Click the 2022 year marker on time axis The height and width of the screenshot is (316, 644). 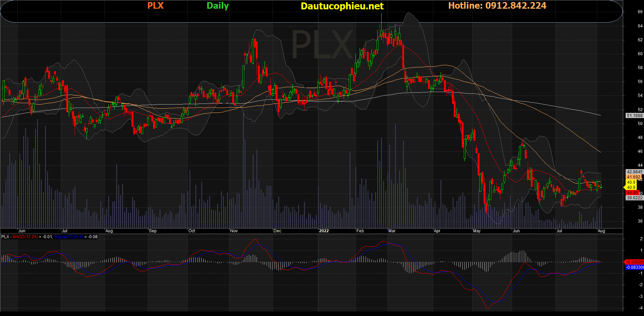coord(324,231)
